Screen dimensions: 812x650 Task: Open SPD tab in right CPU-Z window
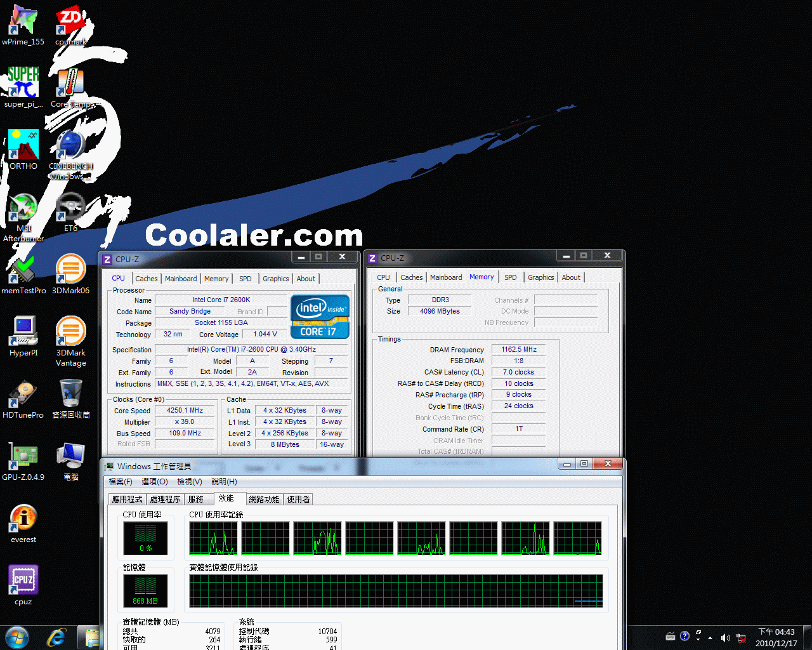[511, 277]
